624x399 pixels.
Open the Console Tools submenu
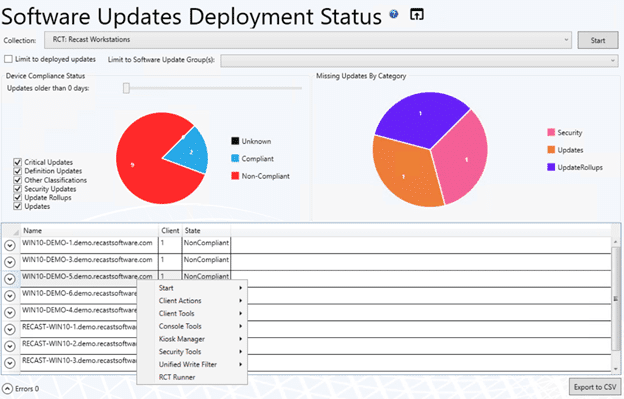click(x=192, y=326)
